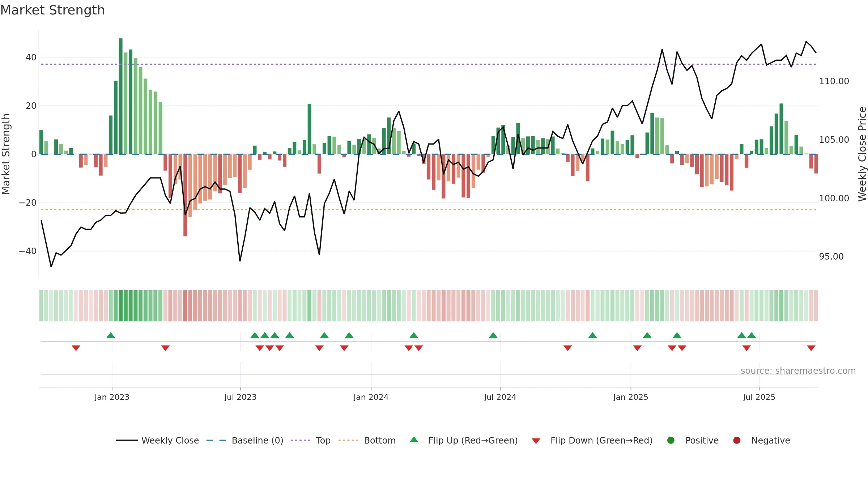
Task: Click the lone Flip Down marker between Jan–Jul 2023
Action: 165,348
